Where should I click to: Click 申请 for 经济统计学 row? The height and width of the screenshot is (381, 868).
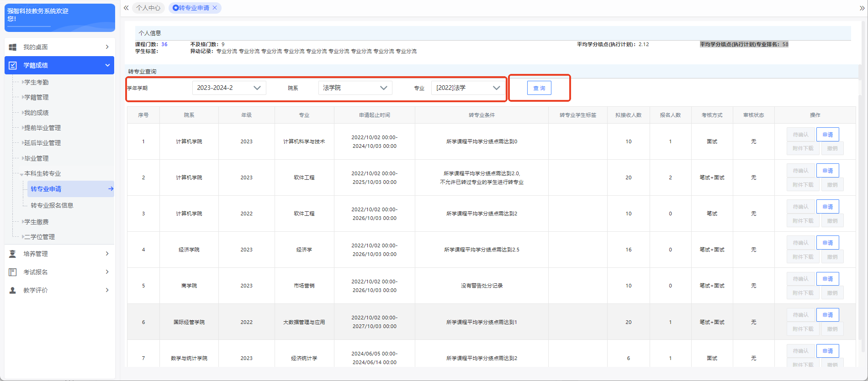coord(827,351)
